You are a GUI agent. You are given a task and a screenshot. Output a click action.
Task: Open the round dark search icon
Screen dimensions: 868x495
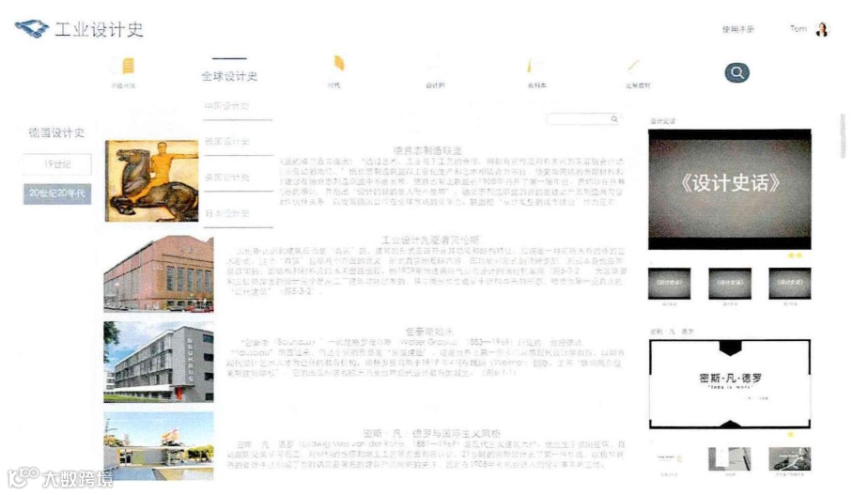(x=736, y=72)
